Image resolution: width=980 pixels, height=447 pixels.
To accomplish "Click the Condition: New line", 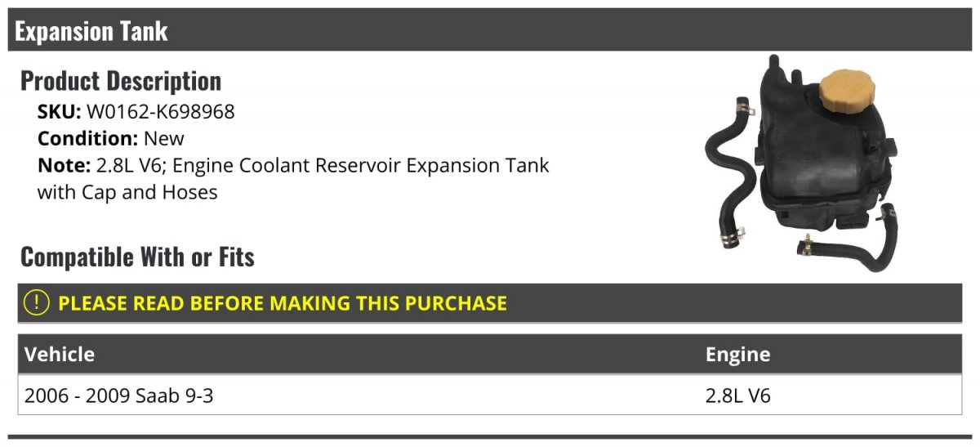I will (x=111, y=139).
